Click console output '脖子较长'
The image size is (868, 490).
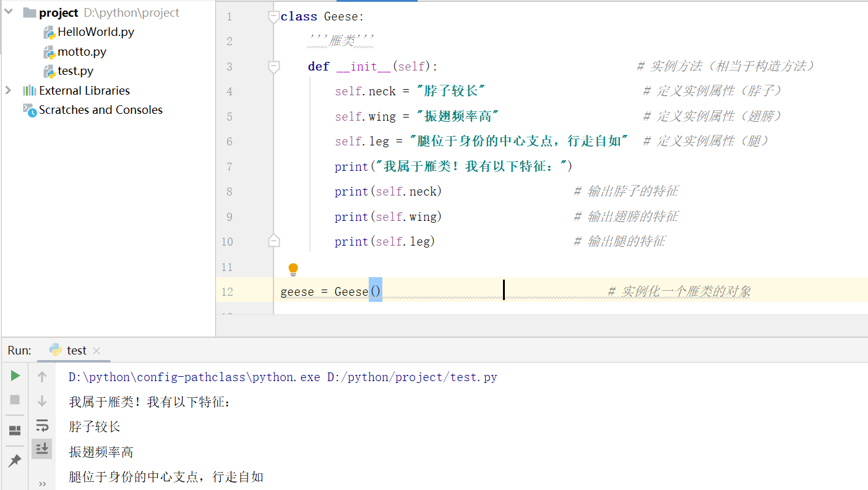click(x=95, y=427)
